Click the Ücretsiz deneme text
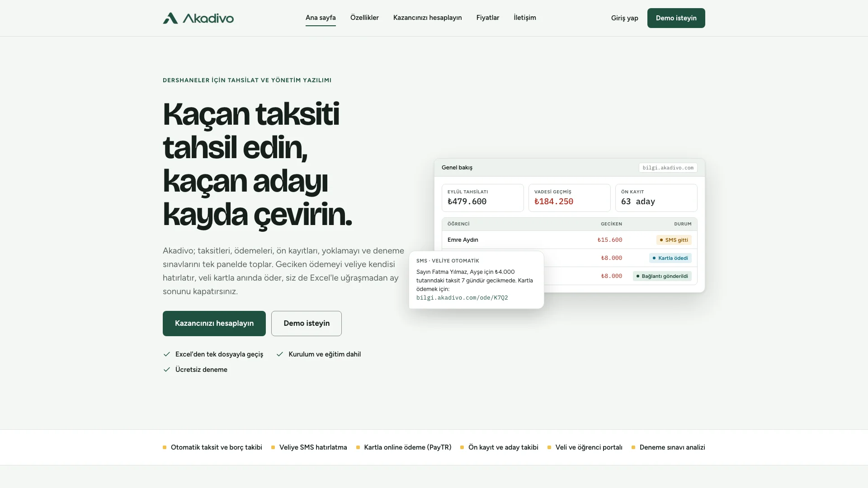The height and width of the screenshot is (488, 868). coord(201,370)
